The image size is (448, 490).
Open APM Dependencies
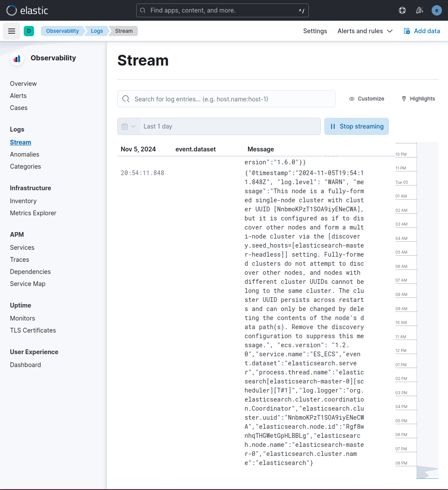[30, 272]
